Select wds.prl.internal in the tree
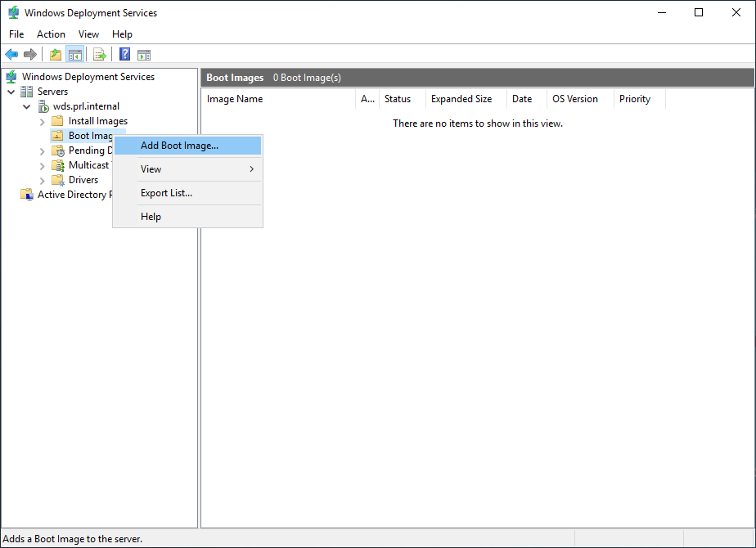The image size is (756, 548). [x=86, y=106]
